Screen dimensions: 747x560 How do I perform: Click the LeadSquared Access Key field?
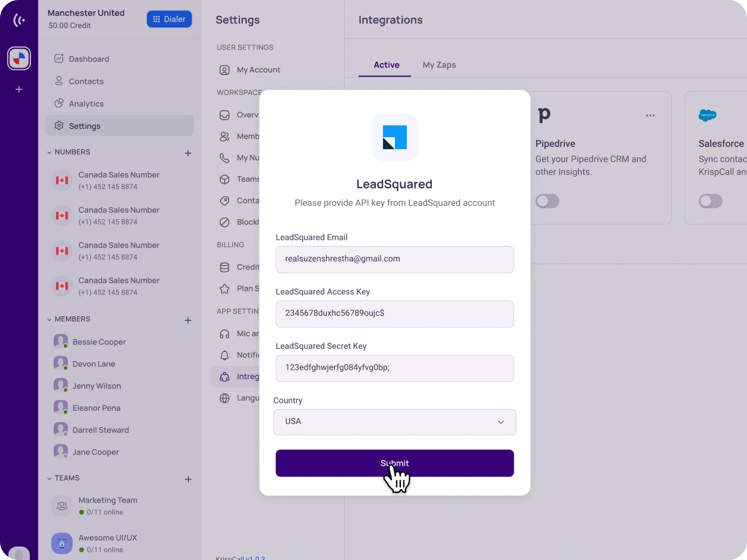tap(395, 314)
